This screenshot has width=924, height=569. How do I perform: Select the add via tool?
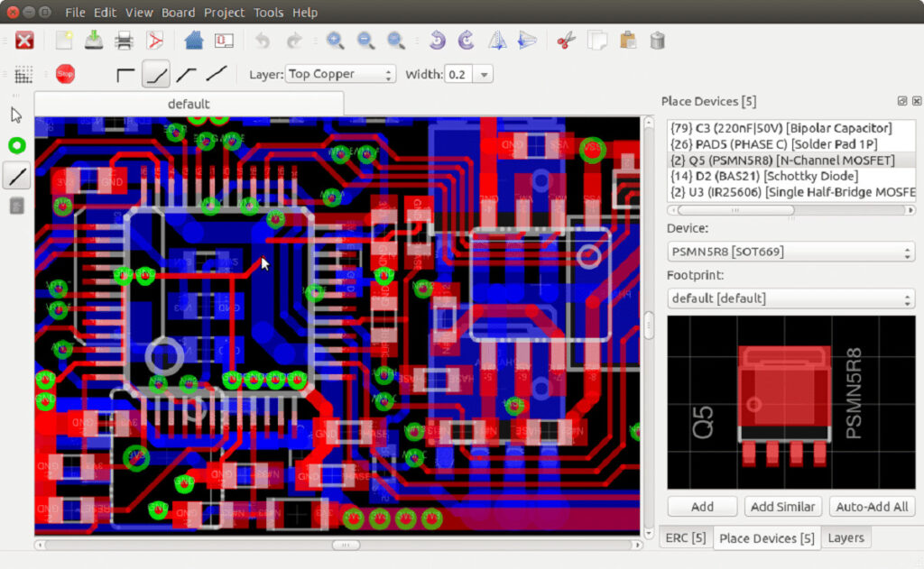pyautogui.click(x=16, y=144)
